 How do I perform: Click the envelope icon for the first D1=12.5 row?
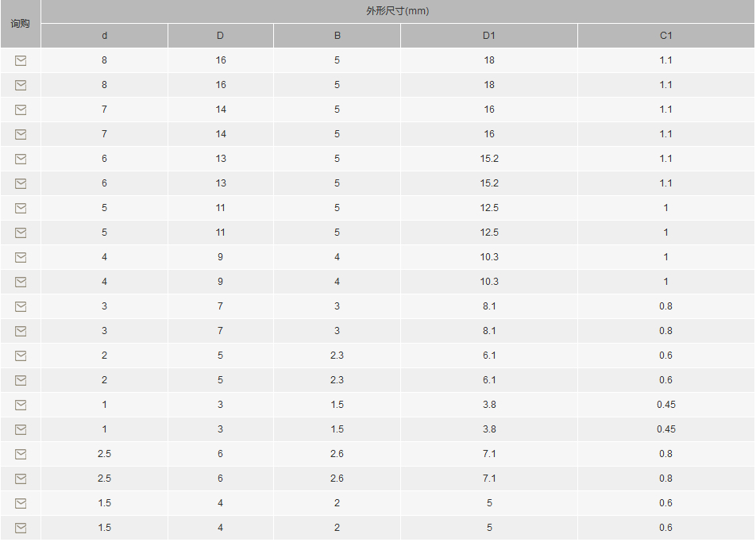coord(21,208)
